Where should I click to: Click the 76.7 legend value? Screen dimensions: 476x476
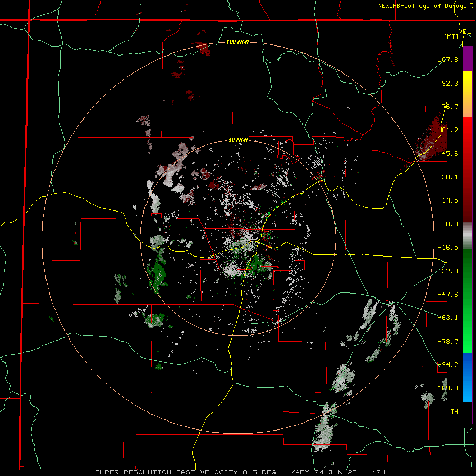click(x=450, y=106)
